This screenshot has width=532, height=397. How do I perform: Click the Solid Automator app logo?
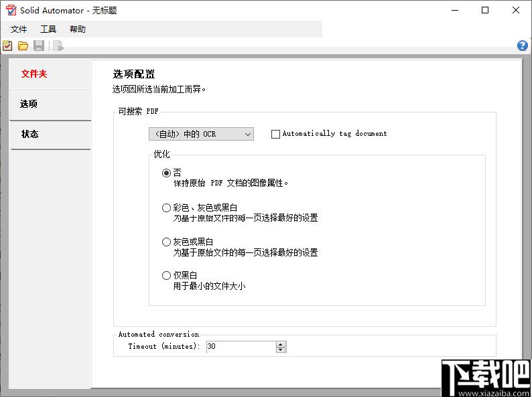11,10
